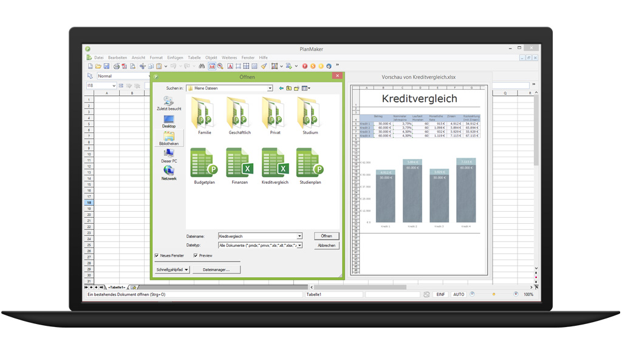
Task: Toggle the Neues Fenster checkbox
Action: coord(157,255)
